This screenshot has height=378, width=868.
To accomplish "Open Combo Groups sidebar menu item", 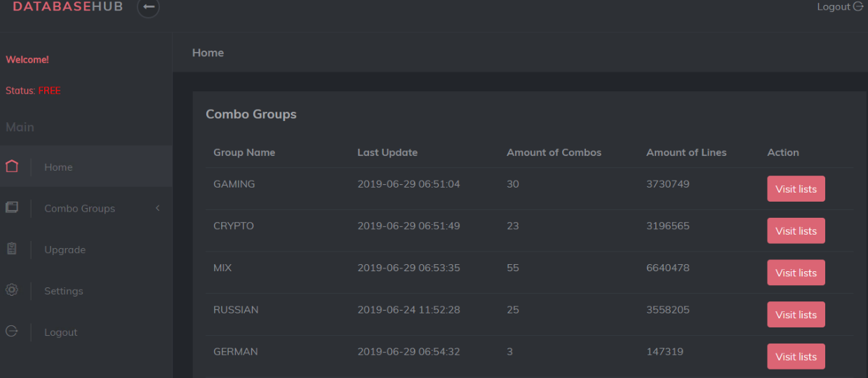I will point(86,208).
